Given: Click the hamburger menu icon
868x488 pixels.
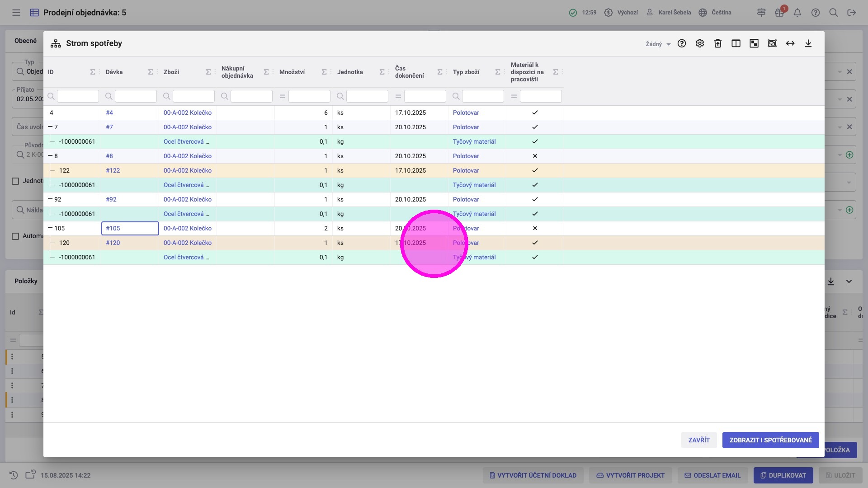Looking at the screenshot, I should 16,13.
